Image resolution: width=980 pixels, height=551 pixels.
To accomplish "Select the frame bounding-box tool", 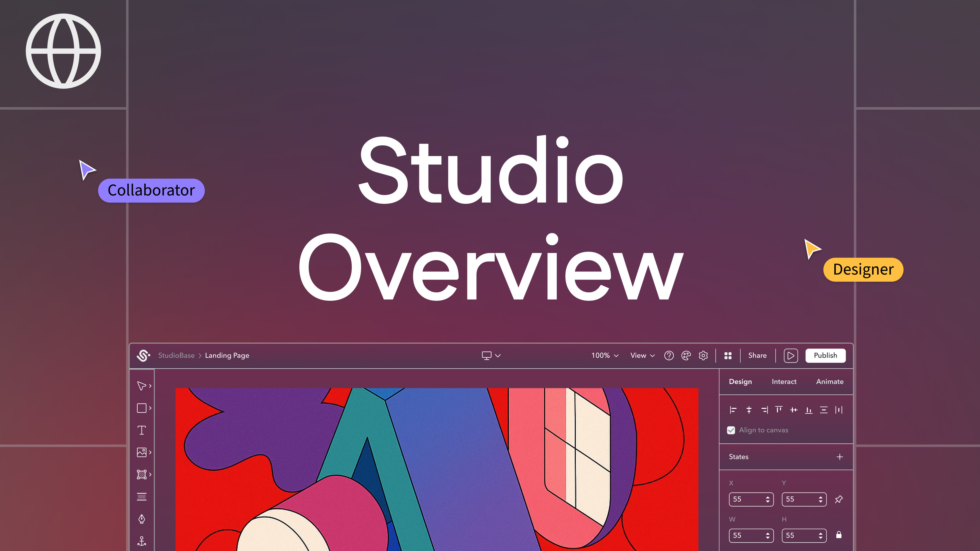I will [142, 474].
